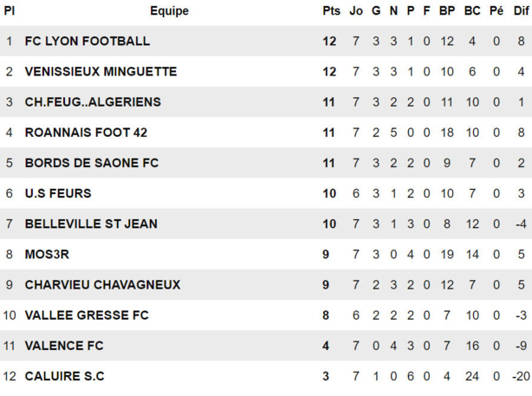The image size is (532, 396).
Task: Select the CH.FEUG..ALGERIENS team row
Action: [x=93, y=102]
